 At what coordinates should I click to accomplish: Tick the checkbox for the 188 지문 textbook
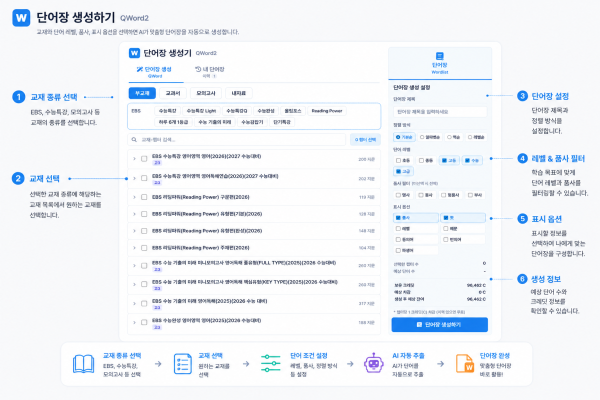144,322
